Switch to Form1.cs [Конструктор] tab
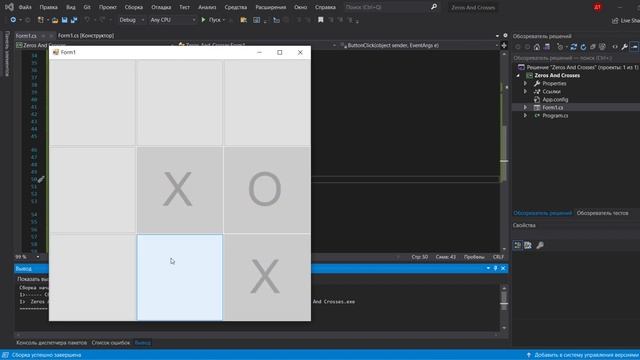Screen dimensions: 640x360 [x=86, y=36]
